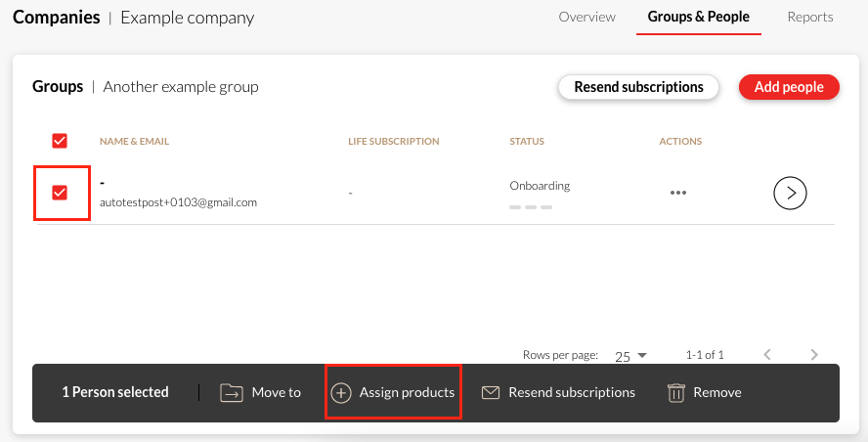868x442 pixels.
Task: Click the Name & Email column header
Action: pos(134,142)
